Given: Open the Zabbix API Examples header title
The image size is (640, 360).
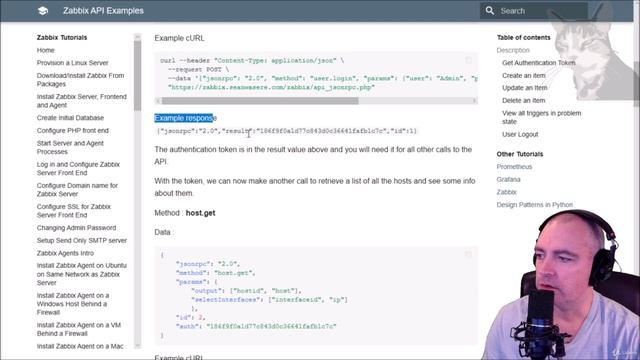Looking at the screenshot, I should [103, 11].
